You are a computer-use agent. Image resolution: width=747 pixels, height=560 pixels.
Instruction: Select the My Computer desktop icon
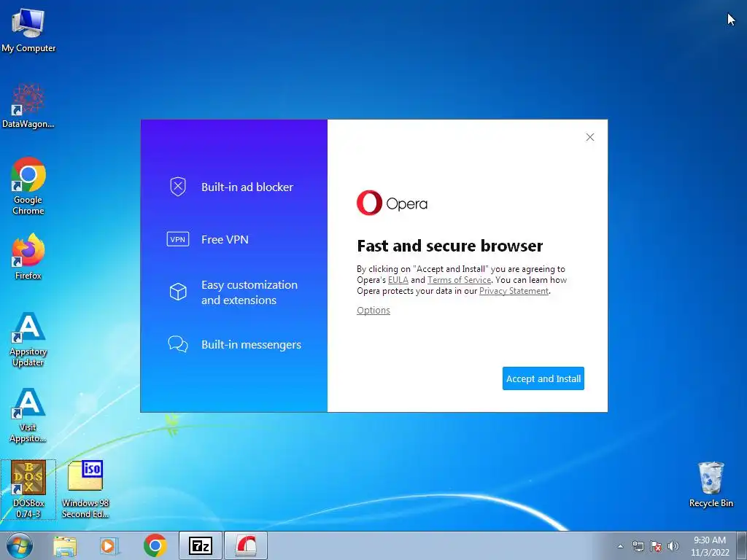click(28, 31)
